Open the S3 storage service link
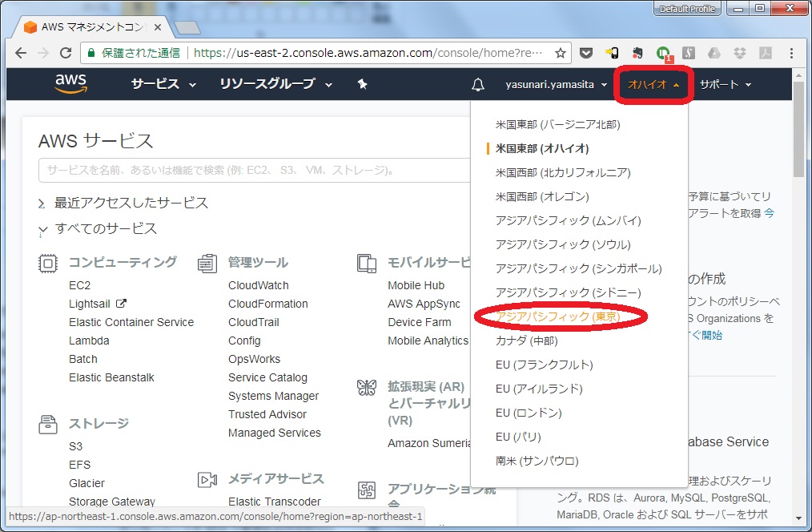This screenshot has width=812, height=532. point(75,446)
